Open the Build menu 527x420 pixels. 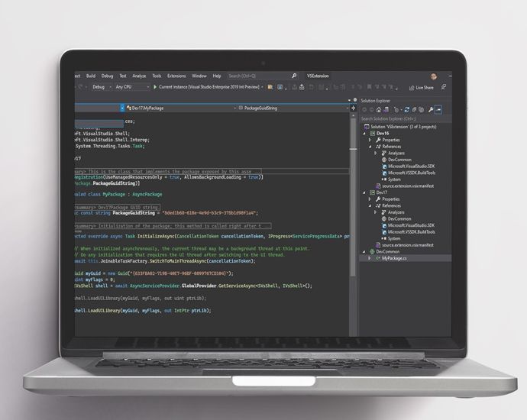91,76
